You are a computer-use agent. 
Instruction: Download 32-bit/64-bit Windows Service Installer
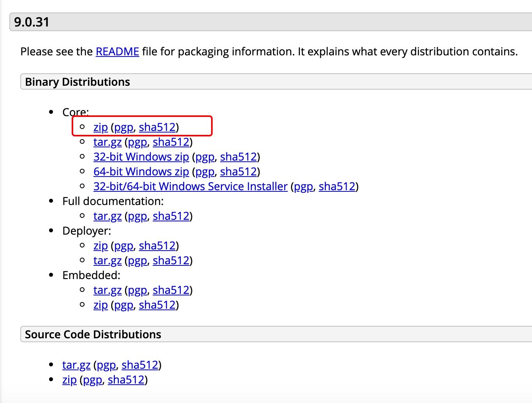point(190,186)
